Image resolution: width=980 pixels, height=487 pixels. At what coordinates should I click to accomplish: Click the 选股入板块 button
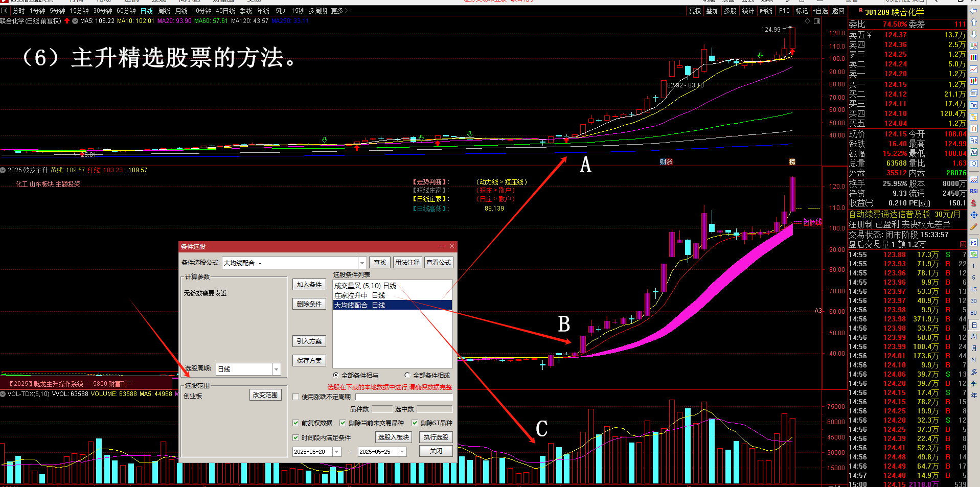[x=394, y=437]
